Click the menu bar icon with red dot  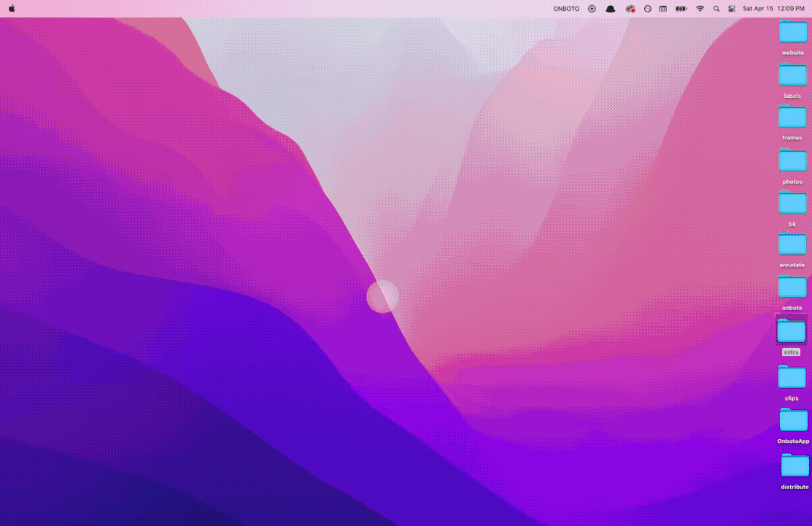tap(630, 9)
